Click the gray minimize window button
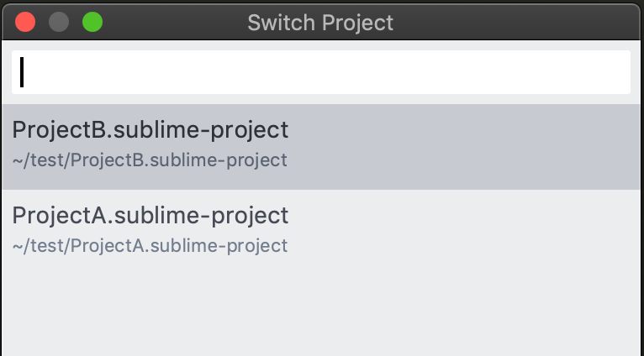This screenshot has width=644, height=356. click(x=59, y=22)
